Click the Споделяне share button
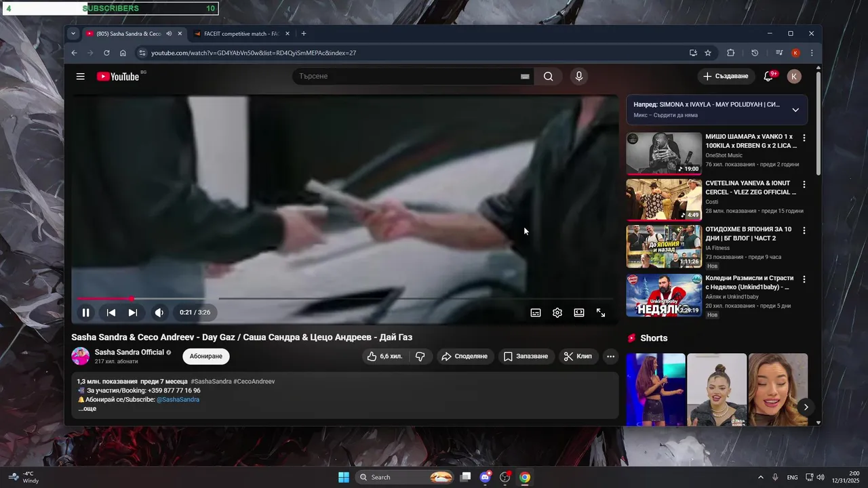Screen dimensions: 868x488 pos(465,357)
